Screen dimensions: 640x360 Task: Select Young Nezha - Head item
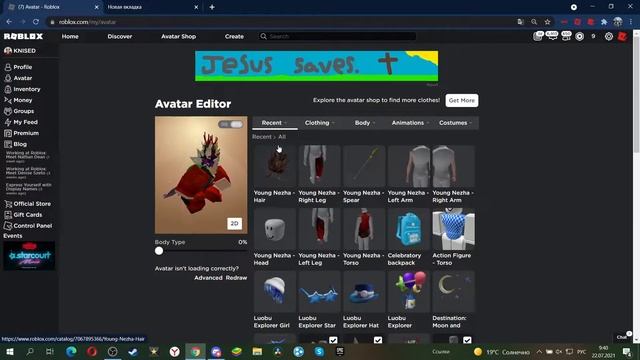click(274, 237)
